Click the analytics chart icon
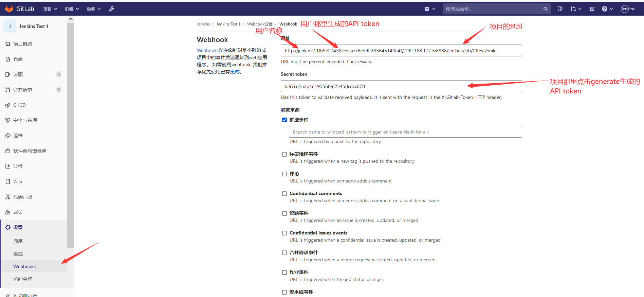This screenshot has height=297, width=644. click(x=8, y=166)
